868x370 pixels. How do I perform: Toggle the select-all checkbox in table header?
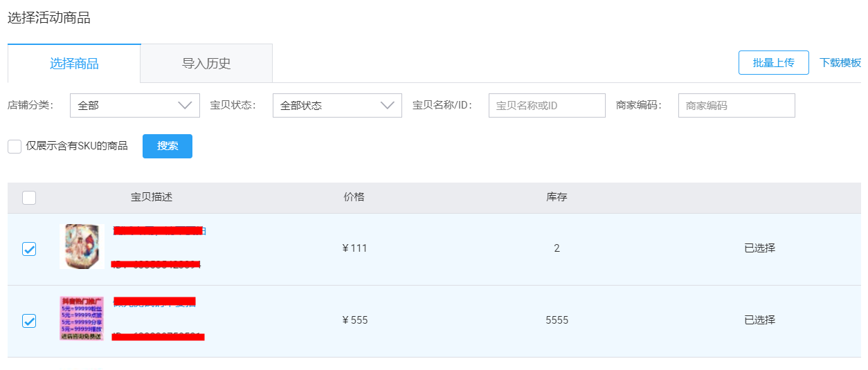click(29, 198)
